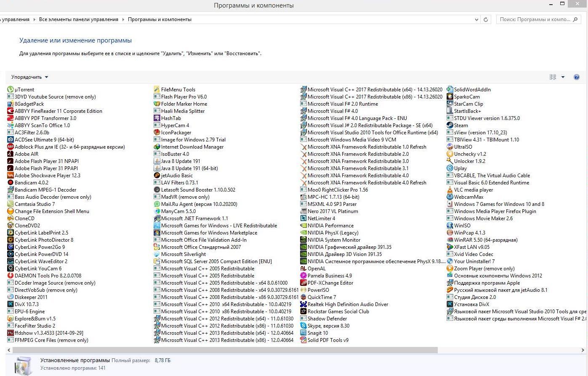The width and height of the screenshot is (588, 376).
Task: Click the Steam icon
Action: (450, 125)
